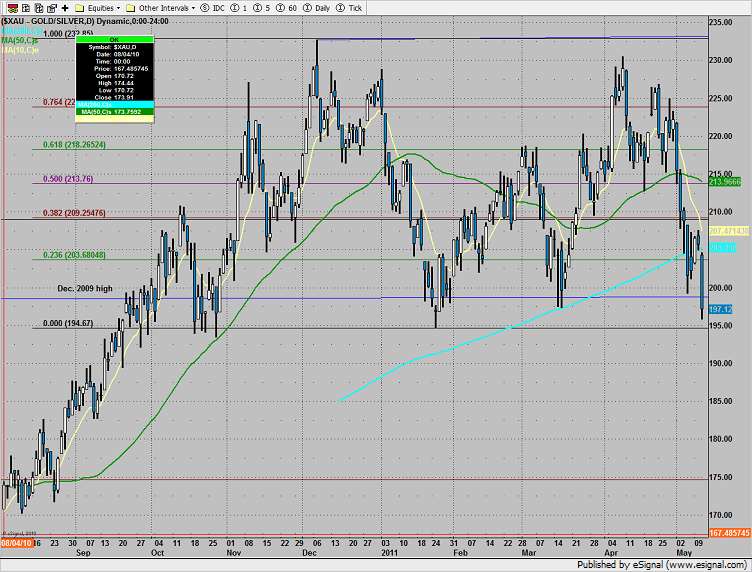Switch chart to 1-minute interval
The width and height of the screenshot is (752, 572).
pyautogui.click(x=239, y=8)
